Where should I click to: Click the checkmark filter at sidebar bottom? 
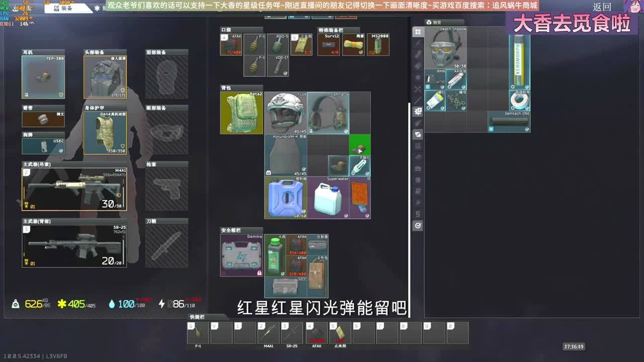pos(418,226)
